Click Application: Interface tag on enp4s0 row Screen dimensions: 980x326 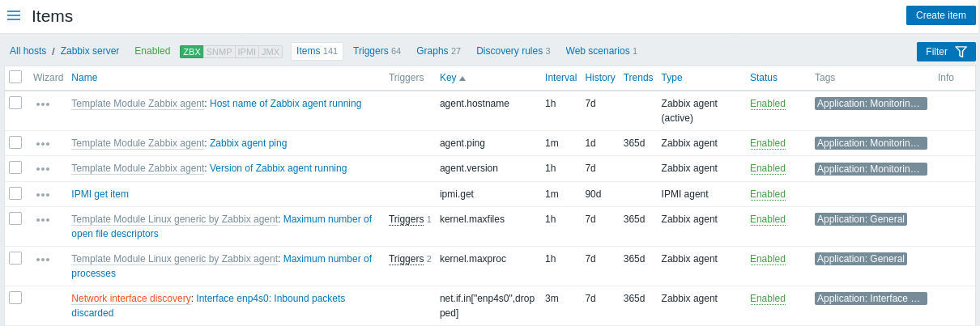pyautogui.click(x=871, y=298)
